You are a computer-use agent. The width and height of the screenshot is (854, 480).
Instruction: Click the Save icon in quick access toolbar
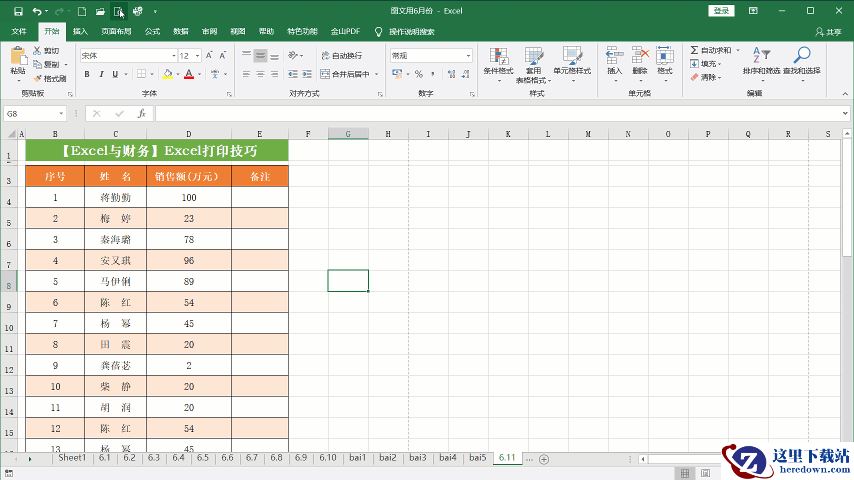18,11
